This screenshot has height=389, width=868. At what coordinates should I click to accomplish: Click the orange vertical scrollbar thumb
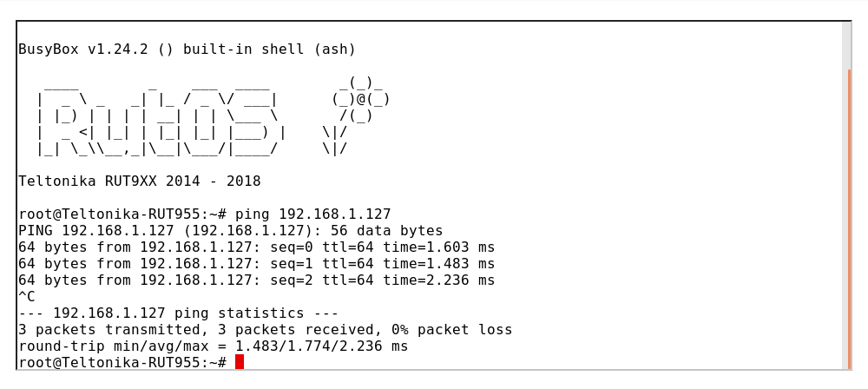click(849, 217)
